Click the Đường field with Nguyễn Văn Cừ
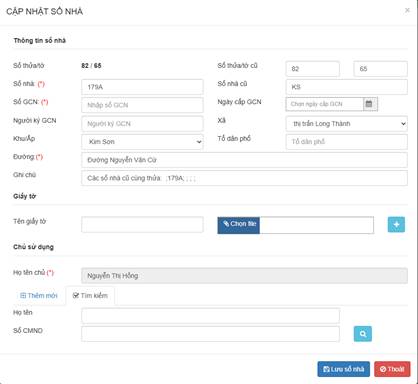 244,160
